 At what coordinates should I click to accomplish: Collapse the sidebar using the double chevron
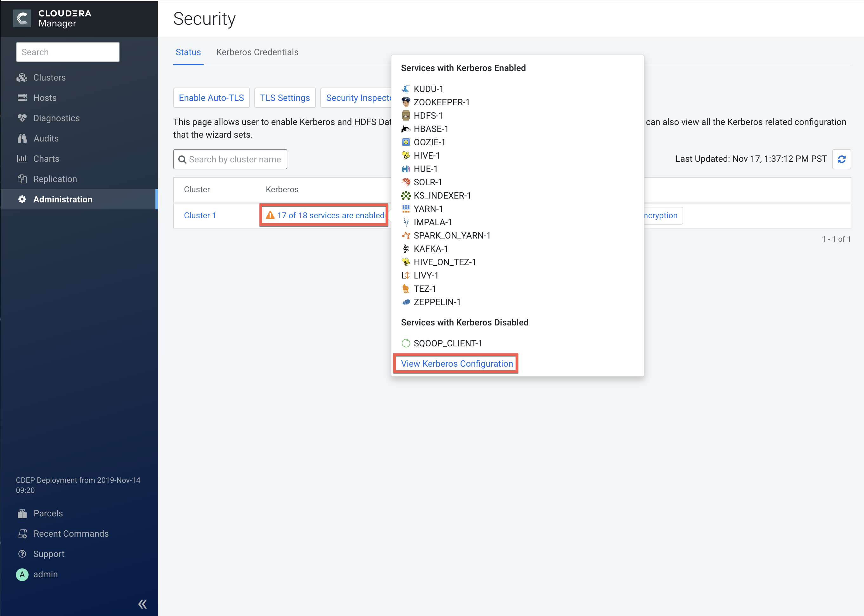point(142,604)
